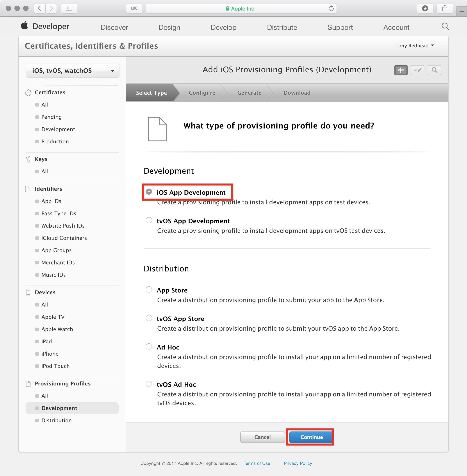Open Apple Watch devices
The width and height of the screenshot is (467, 476).
tap(57, 329)
